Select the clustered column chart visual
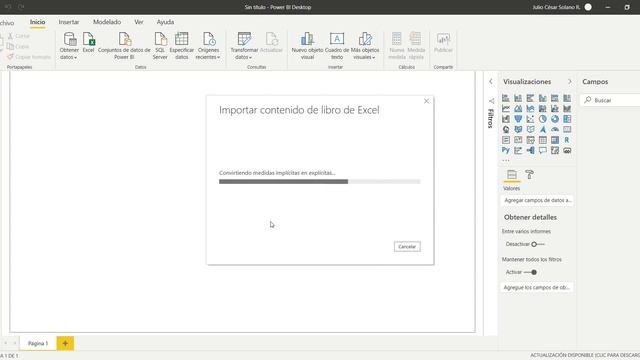The height and width of the screenshot is (360, 640). (x=542, y=98)
